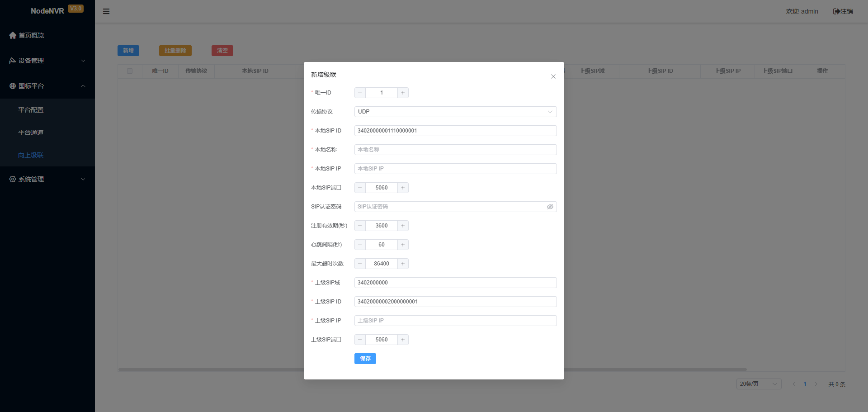Open the 传输协议 UDP dropdown
Screen dimensions: 868x412
pyautogui.click(x=456, y=112)
